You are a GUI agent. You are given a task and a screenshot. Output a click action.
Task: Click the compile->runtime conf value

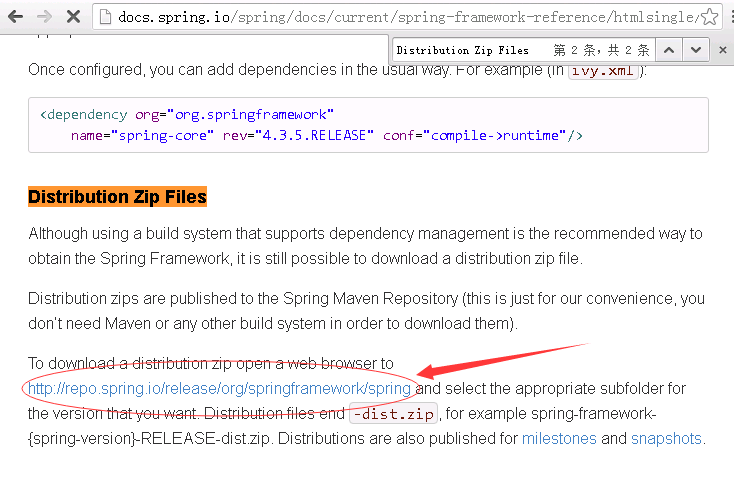494,136
